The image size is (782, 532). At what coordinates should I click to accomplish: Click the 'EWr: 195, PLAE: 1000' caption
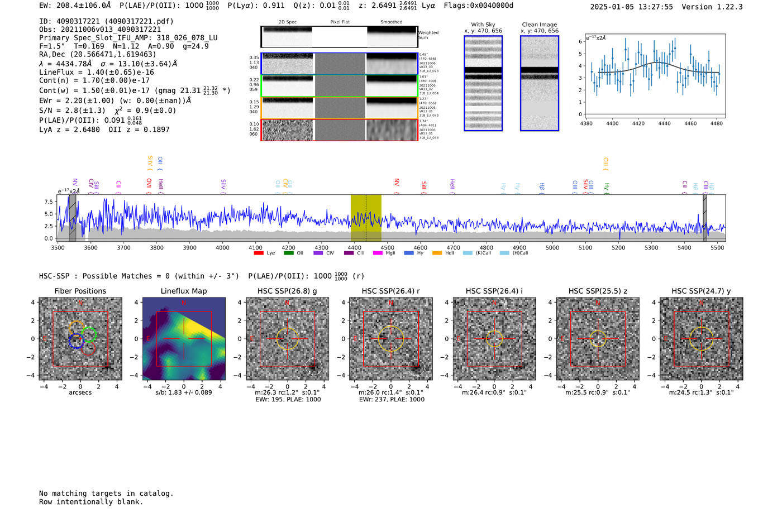click(x=288, y=400)
